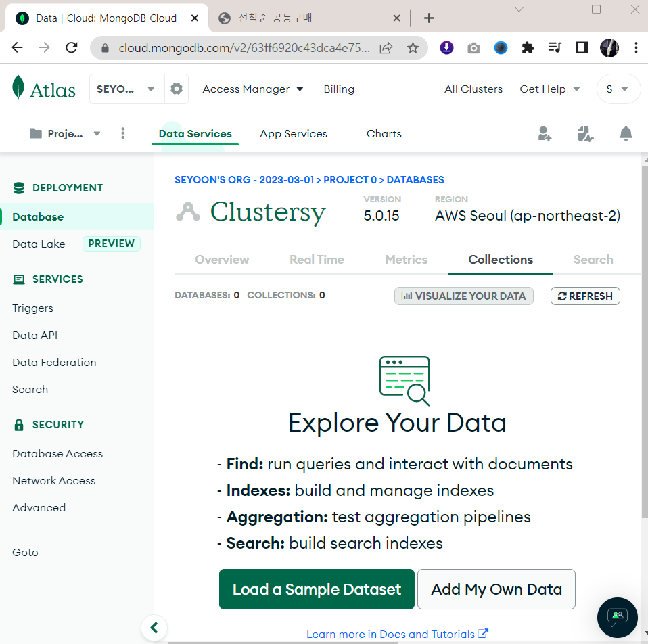Expand the SEYO organization dropdown

pyautogui.click(x=127, y=89)
